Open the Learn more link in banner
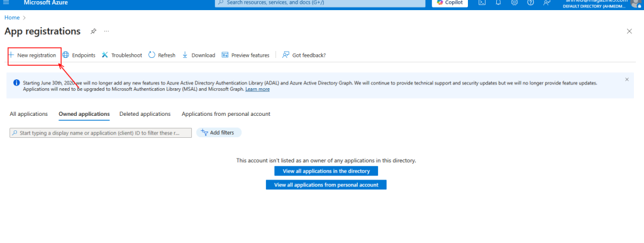This screenshot has height=243, width=644. click(257, 89)
